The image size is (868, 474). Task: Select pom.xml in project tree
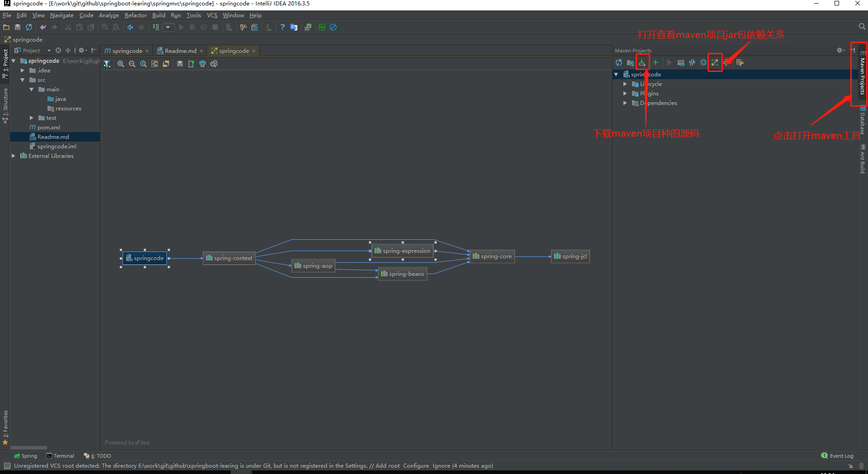48,127
